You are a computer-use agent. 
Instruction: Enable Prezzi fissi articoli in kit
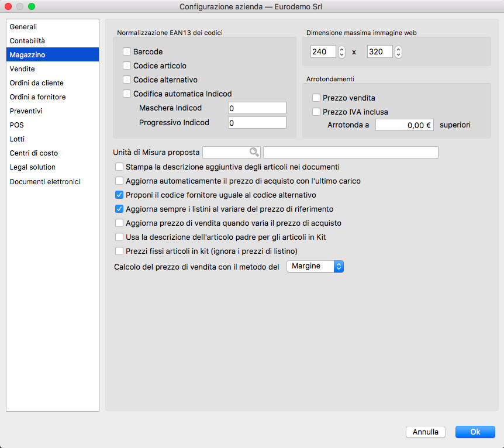point(119,251)
